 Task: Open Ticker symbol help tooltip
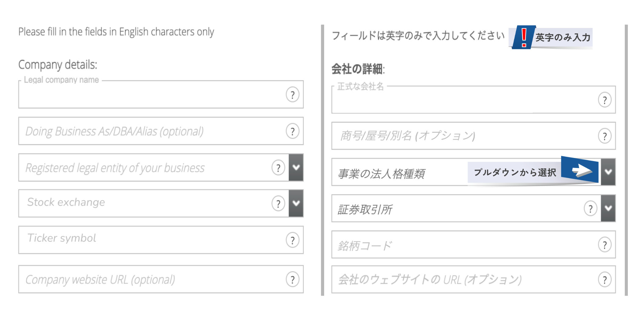(x=292, y=240)
